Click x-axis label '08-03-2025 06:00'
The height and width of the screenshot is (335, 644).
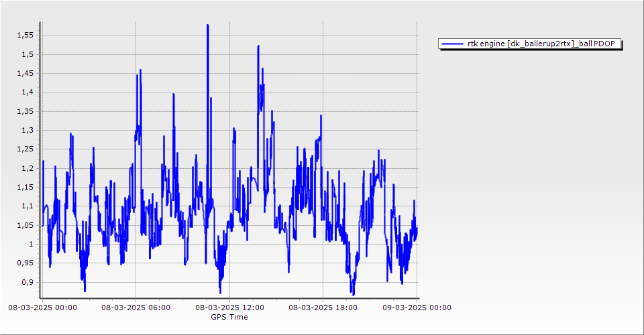(136, 308)
